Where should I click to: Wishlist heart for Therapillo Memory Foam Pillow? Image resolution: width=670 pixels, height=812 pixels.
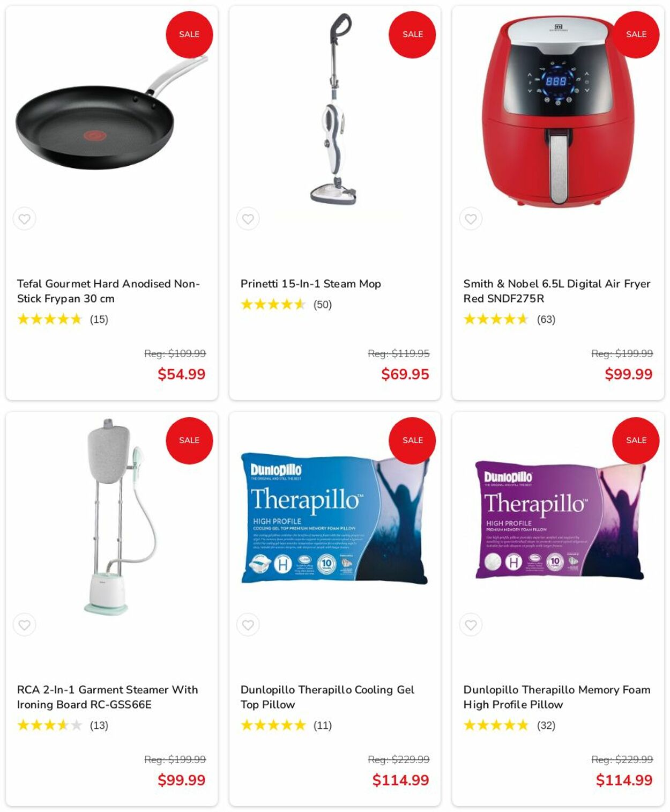471,625
